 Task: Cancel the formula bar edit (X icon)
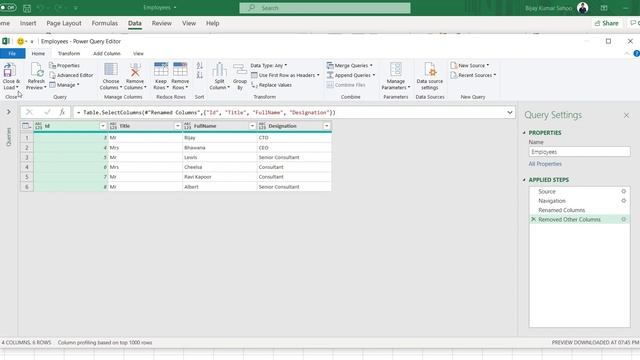[29, 112]
